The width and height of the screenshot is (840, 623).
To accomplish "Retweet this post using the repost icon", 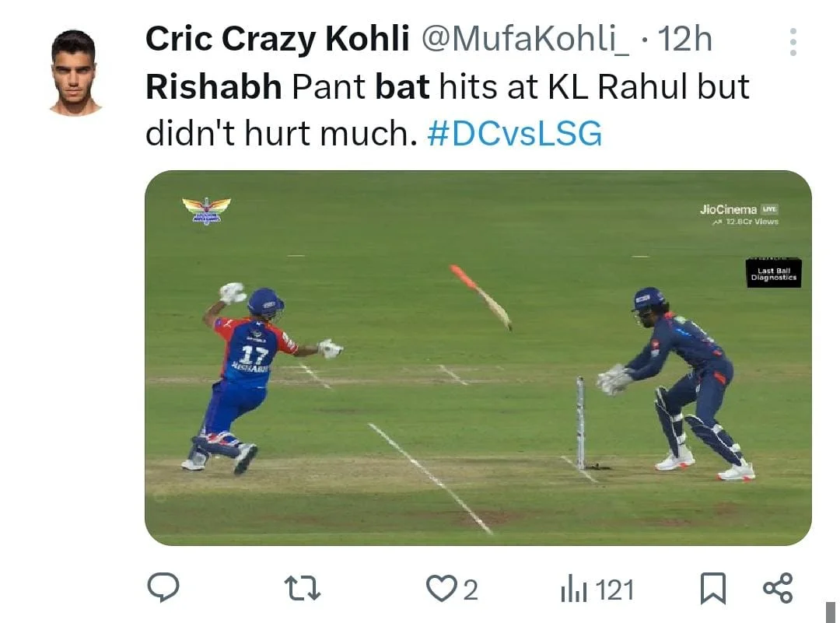I will (303, 588).
